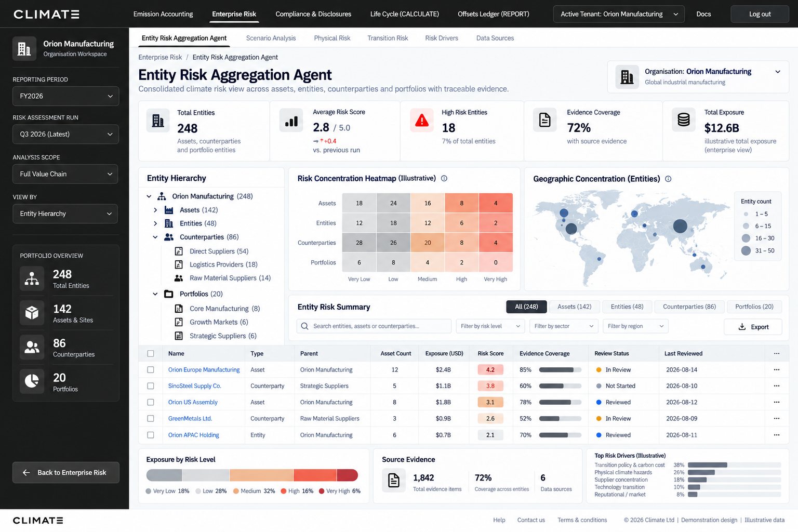Click the Evidence Coverage document icon

pyautogui.click(x=545, y=121)
